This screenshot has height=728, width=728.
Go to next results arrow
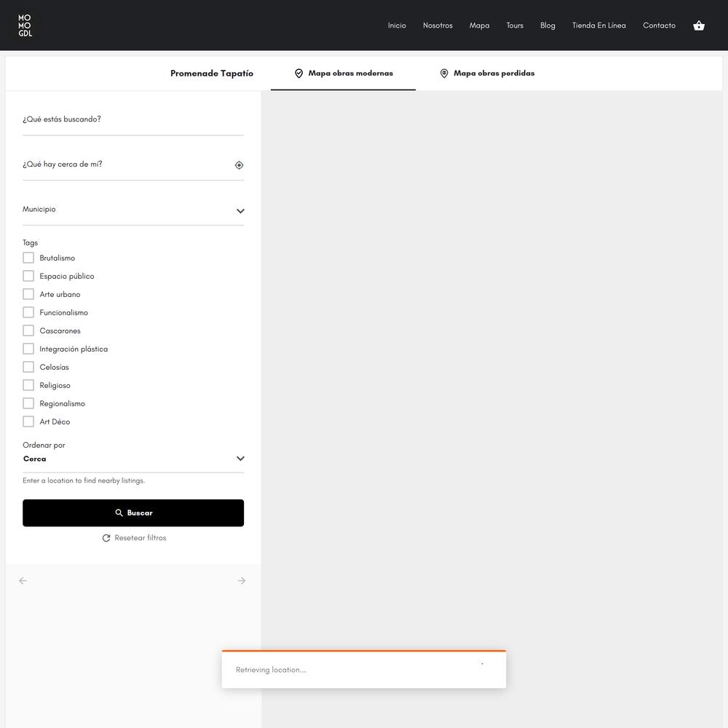(x=242, y=581)
